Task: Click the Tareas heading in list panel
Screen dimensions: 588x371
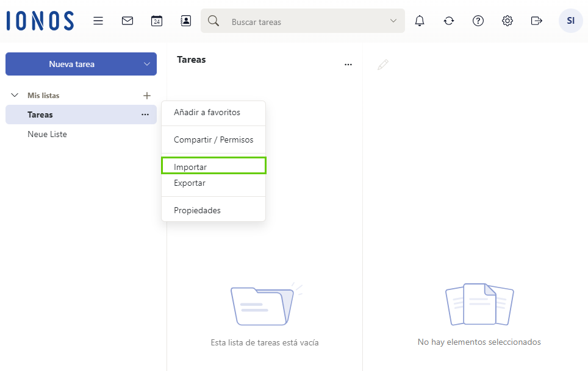Action: [192, 60]
